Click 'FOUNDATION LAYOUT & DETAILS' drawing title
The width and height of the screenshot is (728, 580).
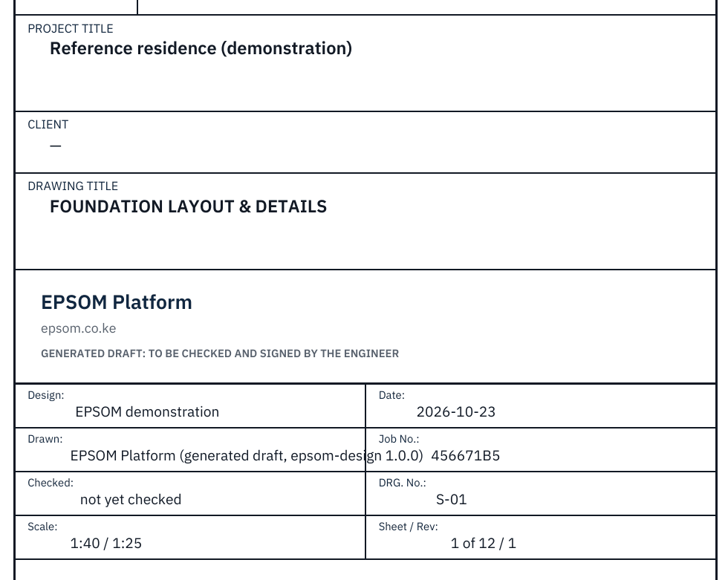click(189, 206)
